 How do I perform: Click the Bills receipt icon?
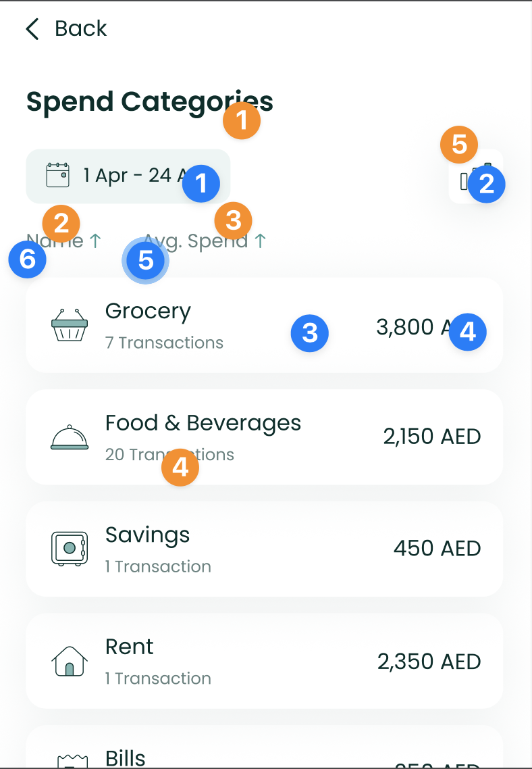70,760
